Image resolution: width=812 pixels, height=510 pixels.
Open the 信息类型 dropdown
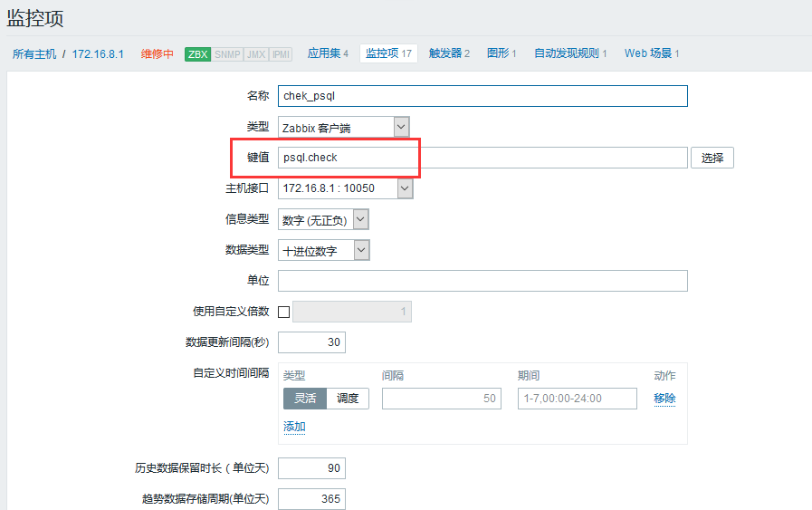[323, 220]
